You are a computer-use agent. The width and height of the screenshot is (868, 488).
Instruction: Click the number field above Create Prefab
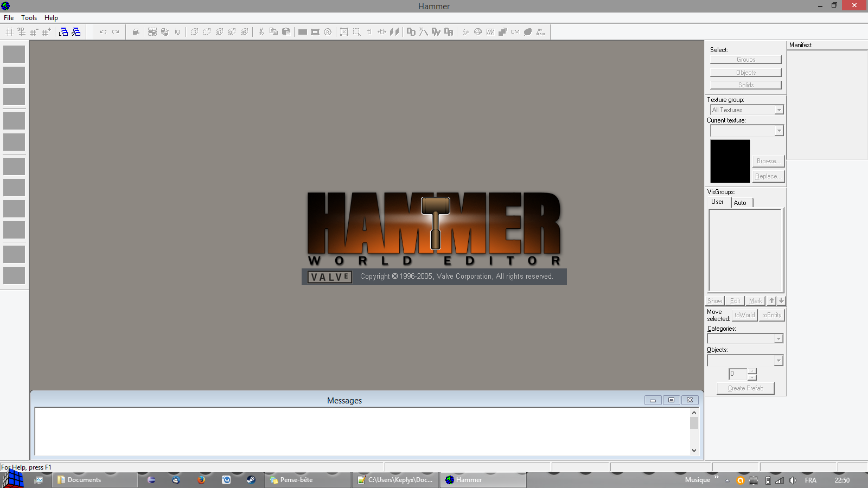tap(738, 374)
